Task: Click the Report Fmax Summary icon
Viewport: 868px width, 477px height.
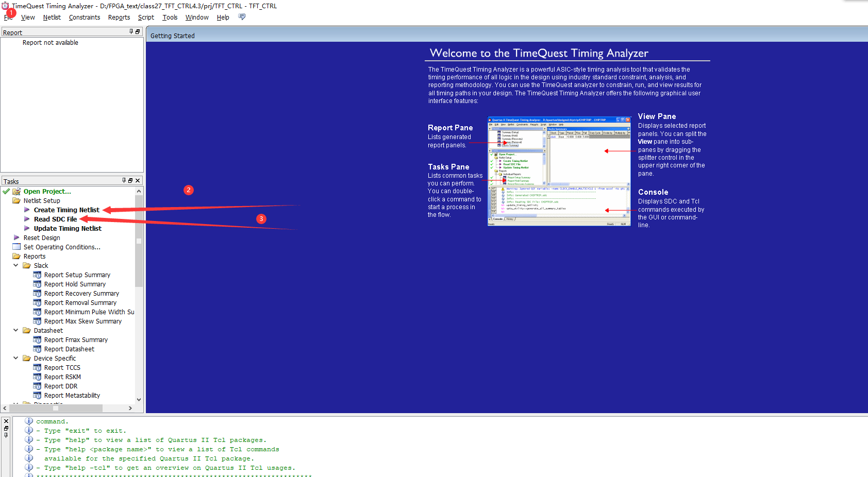Action: click(x=37, y=340)
